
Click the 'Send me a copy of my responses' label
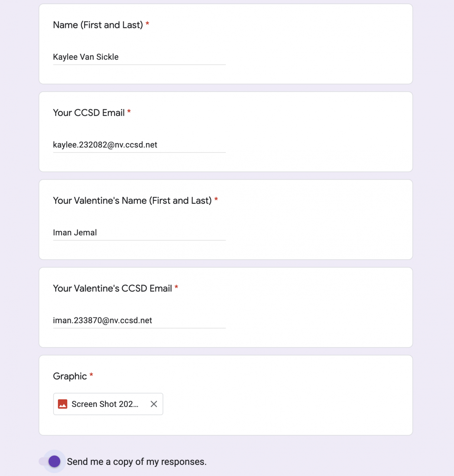coord(137,462)
